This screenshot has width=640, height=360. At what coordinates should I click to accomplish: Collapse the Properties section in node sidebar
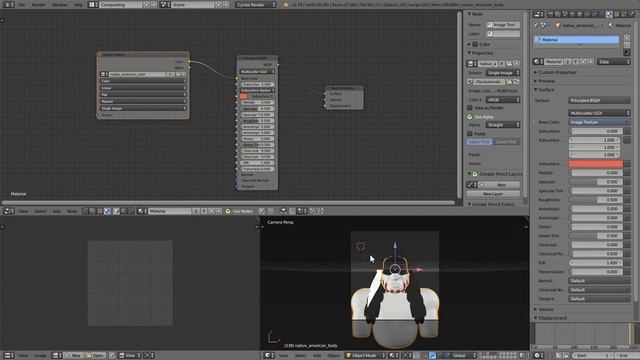[x=469, y=53]
